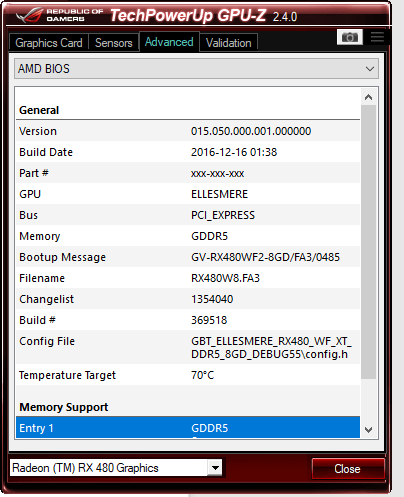The image size is (404, 497).
Task: Click the Config File row
Action: pyautogui.click(x=188, y=347)
